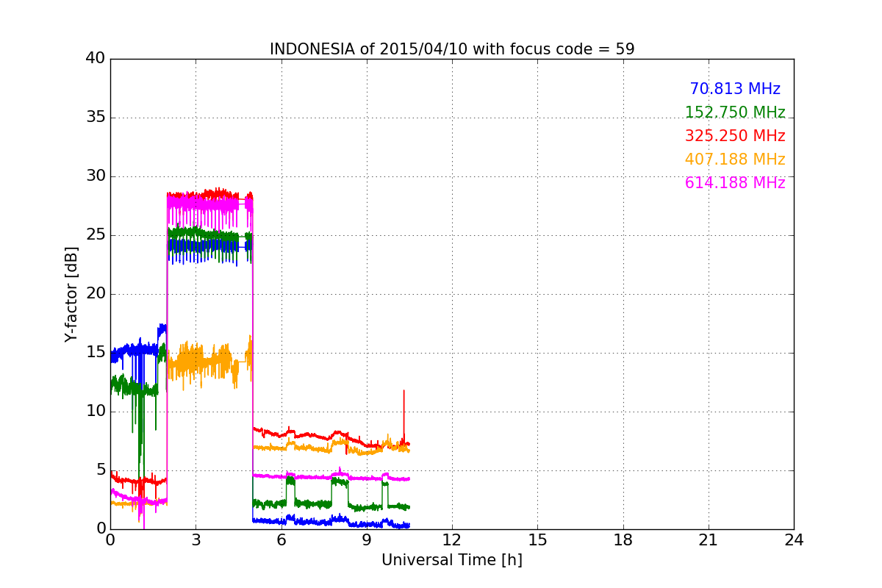Viewport: 882px width, 588px height.
Task: Click the x-axis tick label 12
Action: [x=452, y=540]
